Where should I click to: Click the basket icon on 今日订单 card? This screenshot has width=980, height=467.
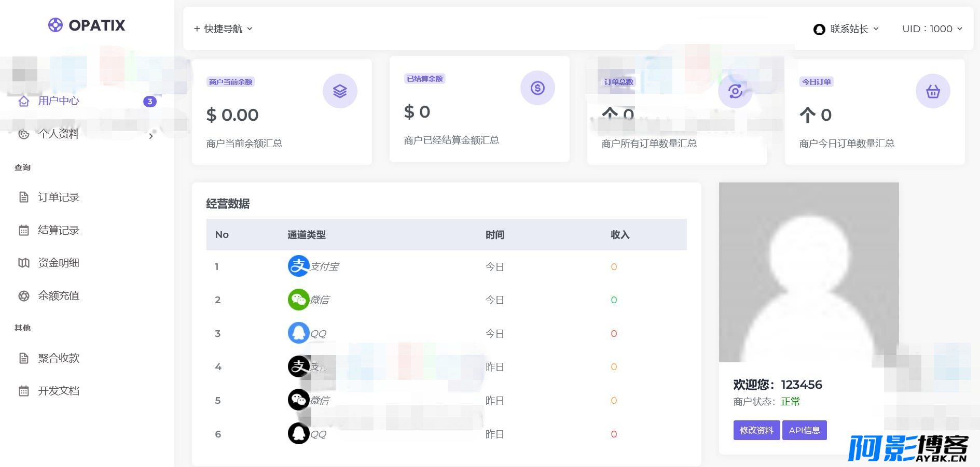(x=933, y=91)
